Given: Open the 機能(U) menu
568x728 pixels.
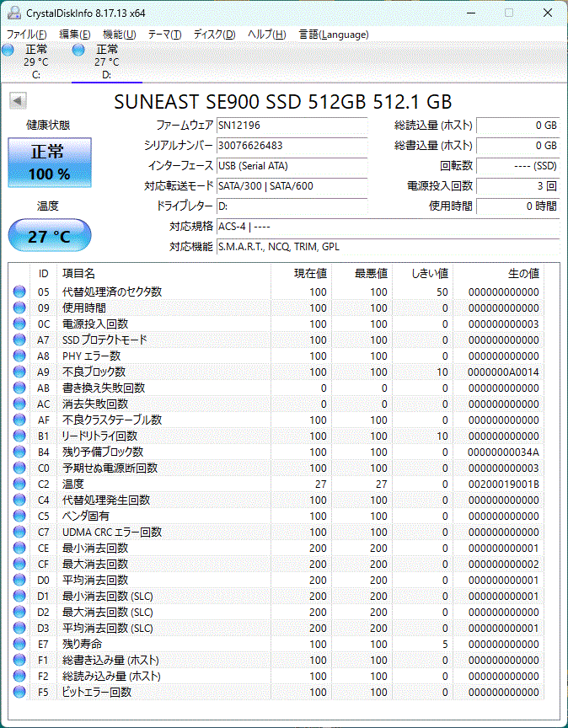Looking at the screenshot, I should pyautogui.click(x=119, y=35).
